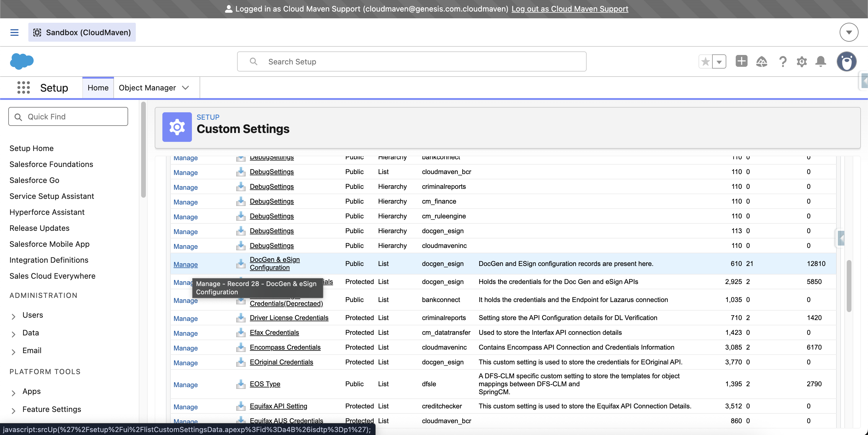Click Log out as Cloud Maven Support

coord(570,9)
